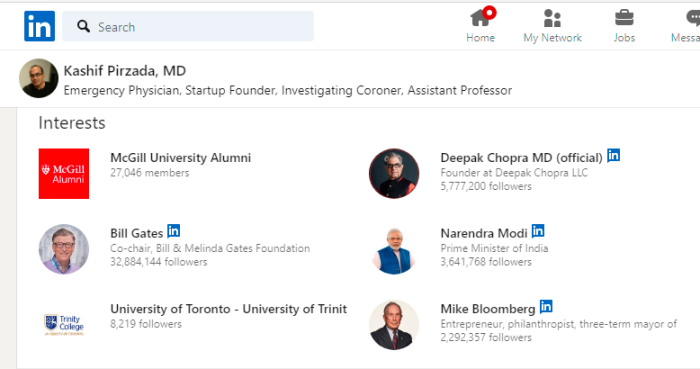The image size is (700, 369).
Task: Open the Home icon with notification badge
Action: click(482, 17)
